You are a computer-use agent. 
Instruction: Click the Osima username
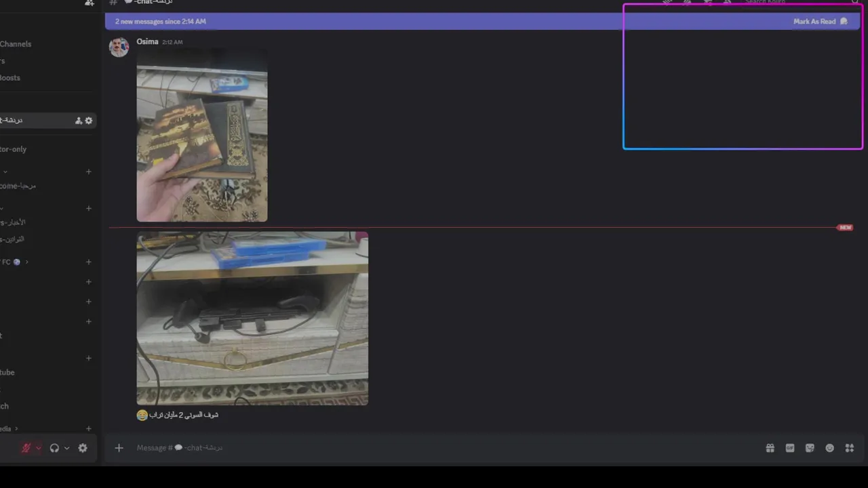point(147,41)
